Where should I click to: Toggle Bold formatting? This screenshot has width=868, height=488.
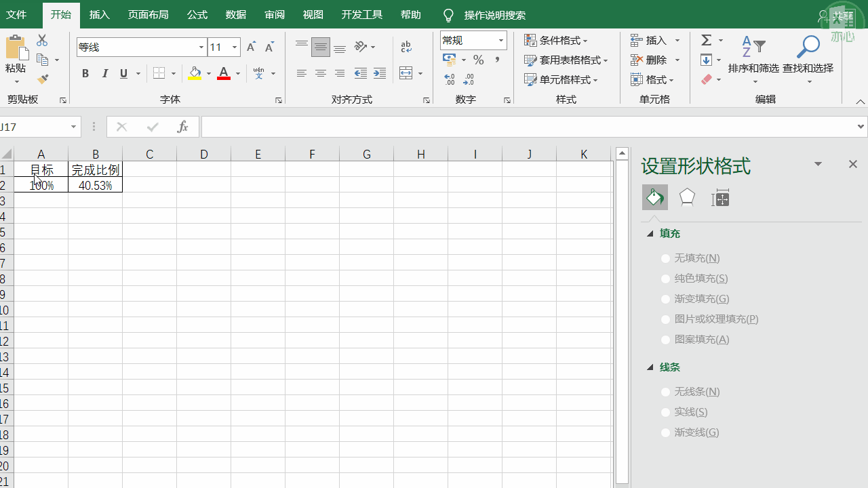coord(85,74)
